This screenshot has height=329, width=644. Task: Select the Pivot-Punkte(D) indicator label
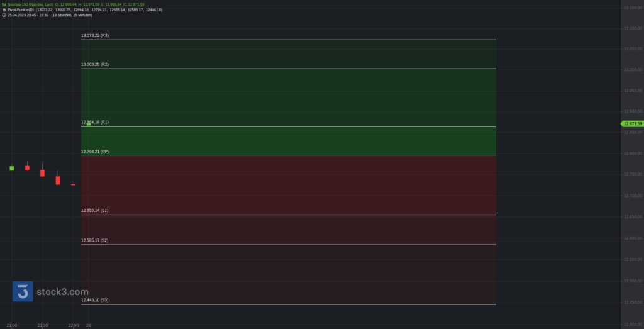[x=21, y=9]
